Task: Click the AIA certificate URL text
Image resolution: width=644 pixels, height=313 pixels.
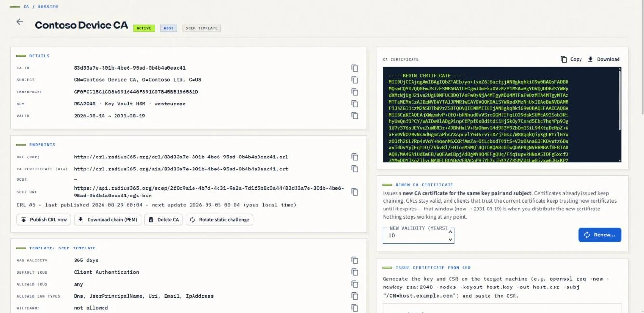Action: [x=181, y=169]
